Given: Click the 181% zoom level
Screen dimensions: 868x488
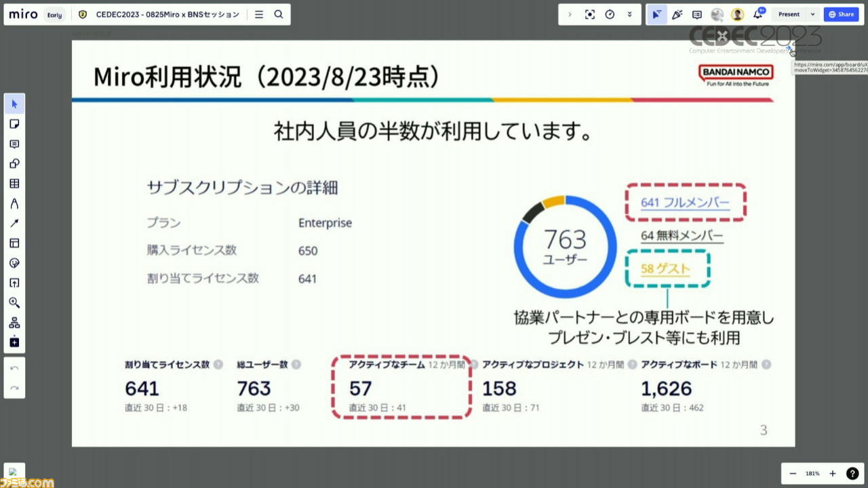Looking at the screenshot, I should tap(812, 474).
